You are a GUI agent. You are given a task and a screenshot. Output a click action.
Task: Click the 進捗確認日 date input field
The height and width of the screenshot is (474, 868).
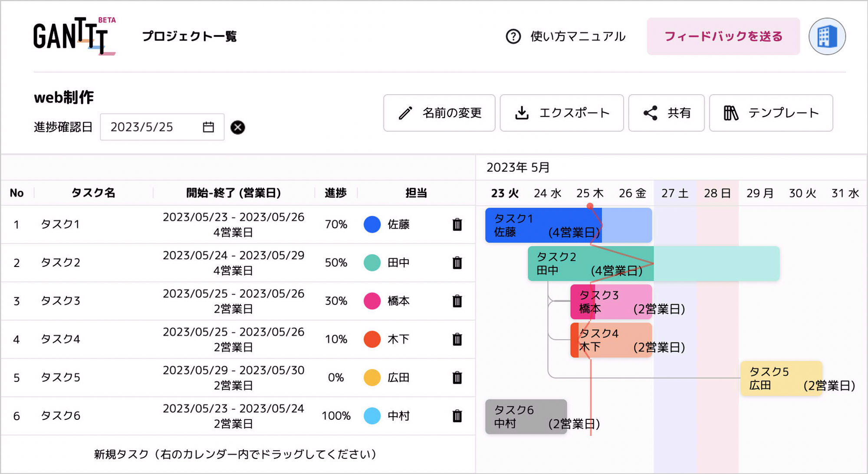pyautogui.click(x=162, y=127)
